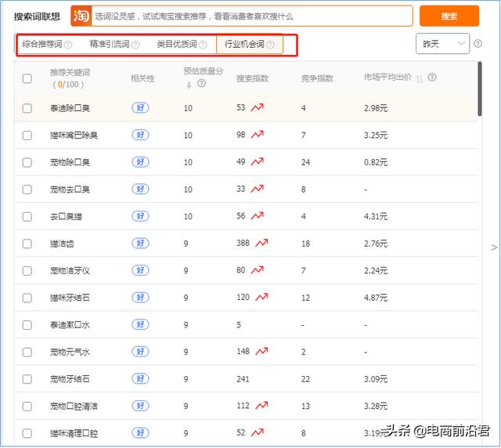Click trend icon for 宠物除口臭 row

258,162
